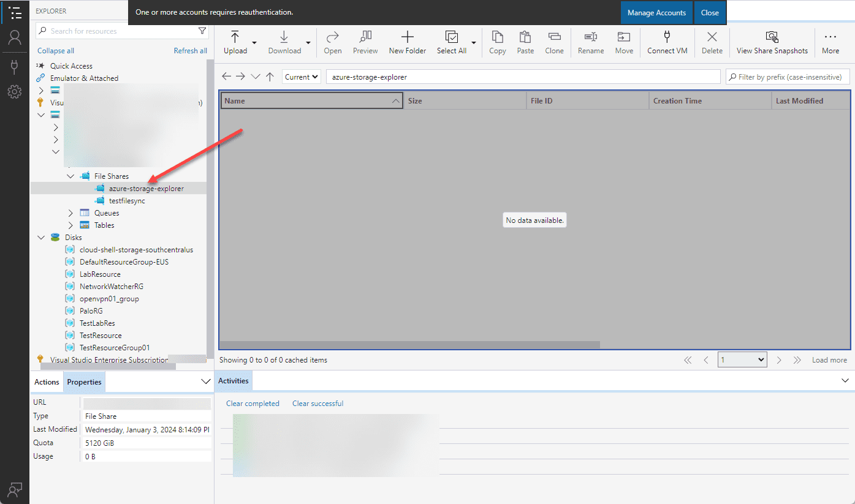This screenshot has width=855, height=504.
Task: Open the Account Management person icon
Action: [x=15, y=38]
